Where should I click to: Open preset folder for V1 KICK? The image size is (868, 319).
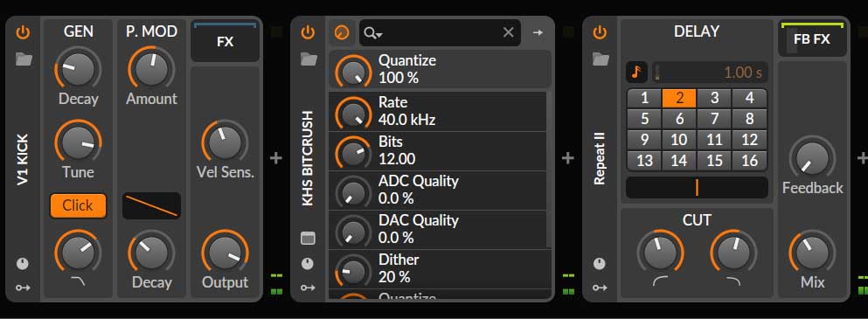(x=24, y=59)
